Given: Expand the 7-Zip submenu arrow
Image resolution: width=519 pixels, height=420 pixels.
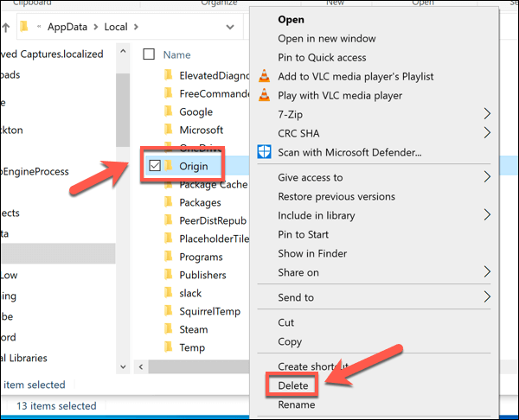Looking at the screenshot, I should 487,114.
